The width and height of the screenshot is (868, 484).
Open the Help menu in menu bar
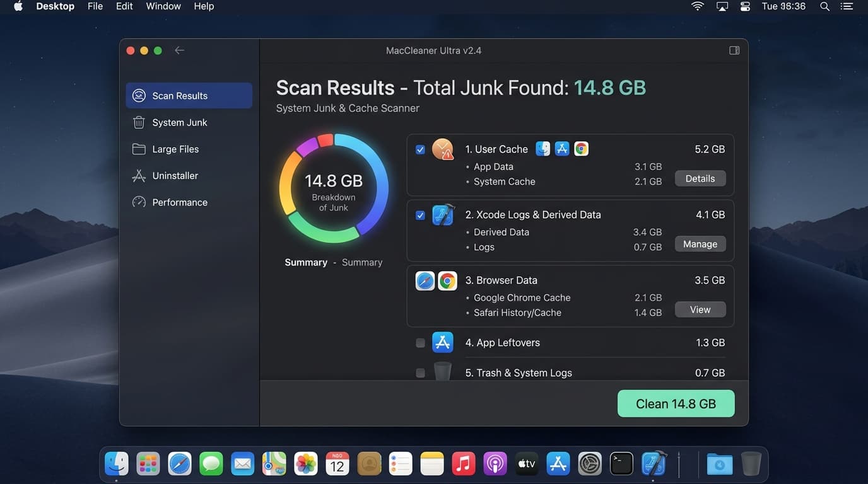(x=204, y=6)
